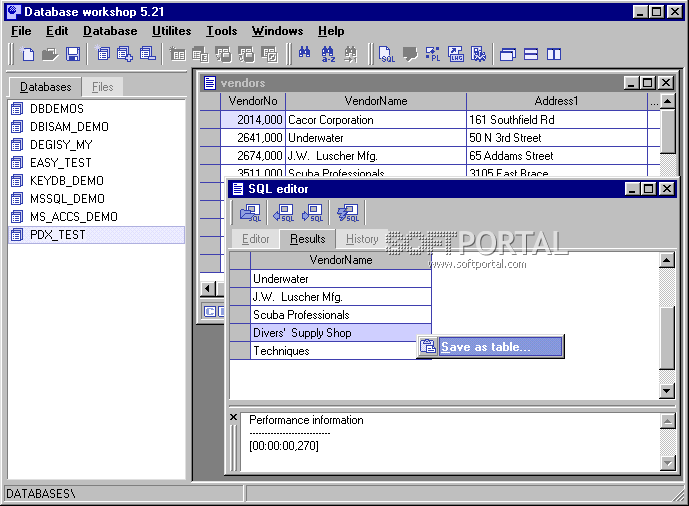
Task: Click the Address1 column header in vendors
Action: pos(556,101)
